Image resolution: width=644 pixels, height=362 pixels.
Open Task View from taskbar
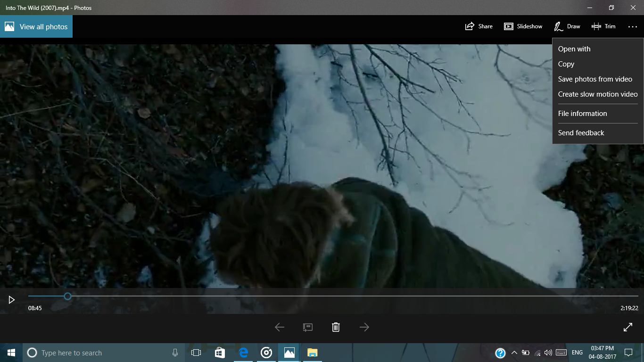click(x=196, y=353)
